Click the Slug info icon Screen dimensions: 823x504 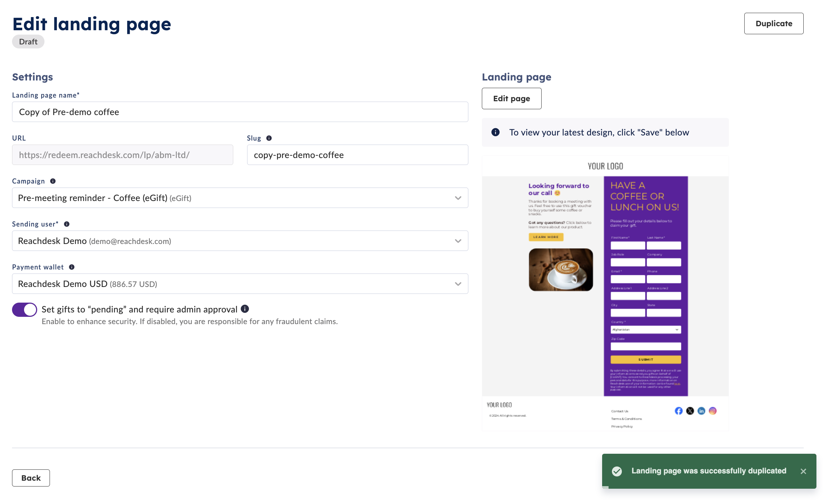(269, 138)
